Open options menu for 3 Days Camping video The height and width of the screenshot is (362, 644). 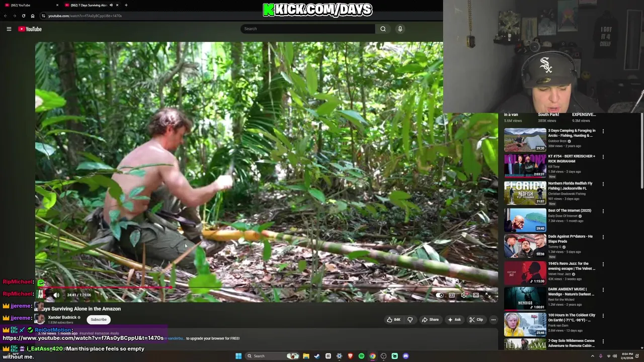(x=603, y=131)
